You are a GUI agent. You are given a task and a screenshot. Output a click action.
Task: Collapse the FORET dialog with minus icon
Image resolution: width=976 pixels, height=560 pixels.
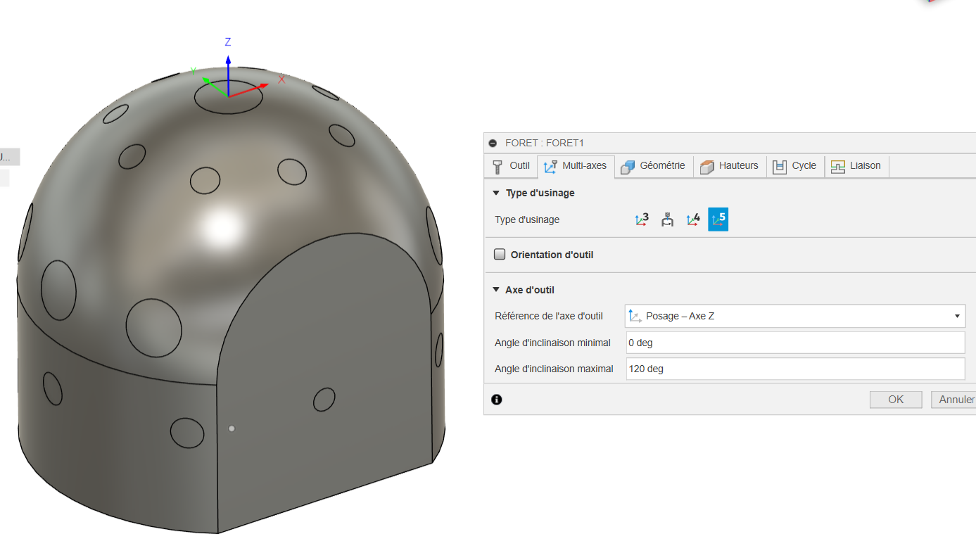(493, 143)
